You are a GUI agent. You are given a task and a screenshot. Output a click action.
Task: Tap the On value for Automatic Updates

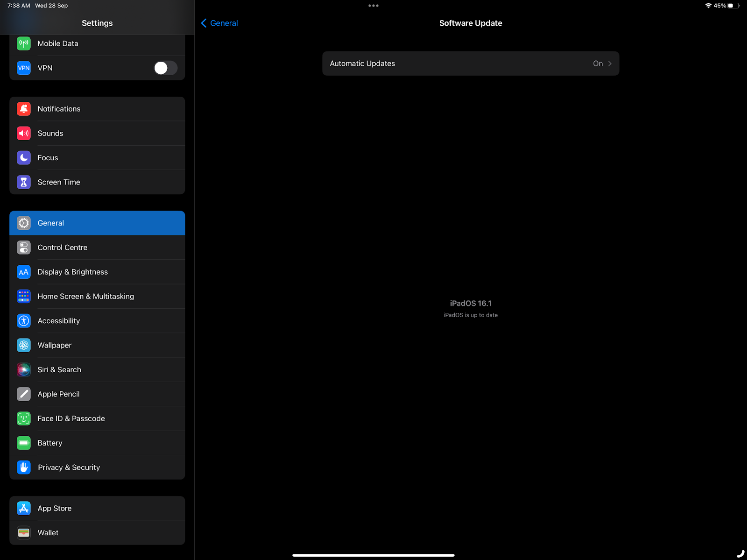598,64
